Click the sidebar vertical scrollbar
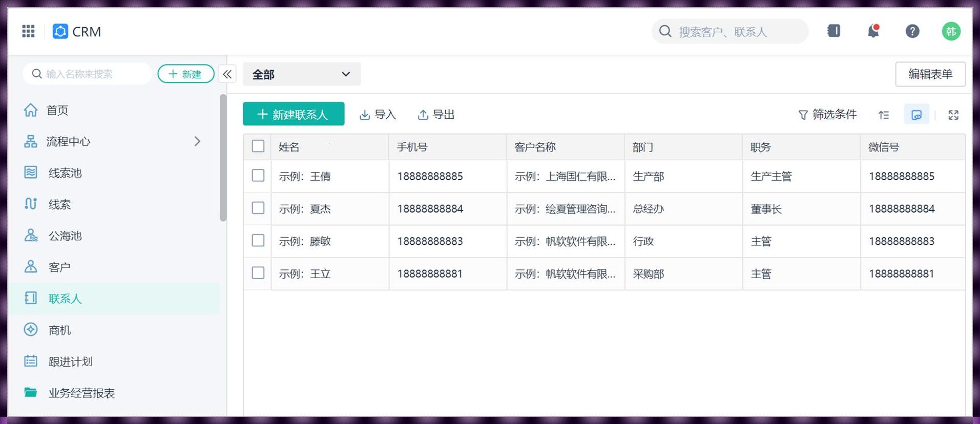This screenshot has height=424, width=980. (x=223, y=158)
